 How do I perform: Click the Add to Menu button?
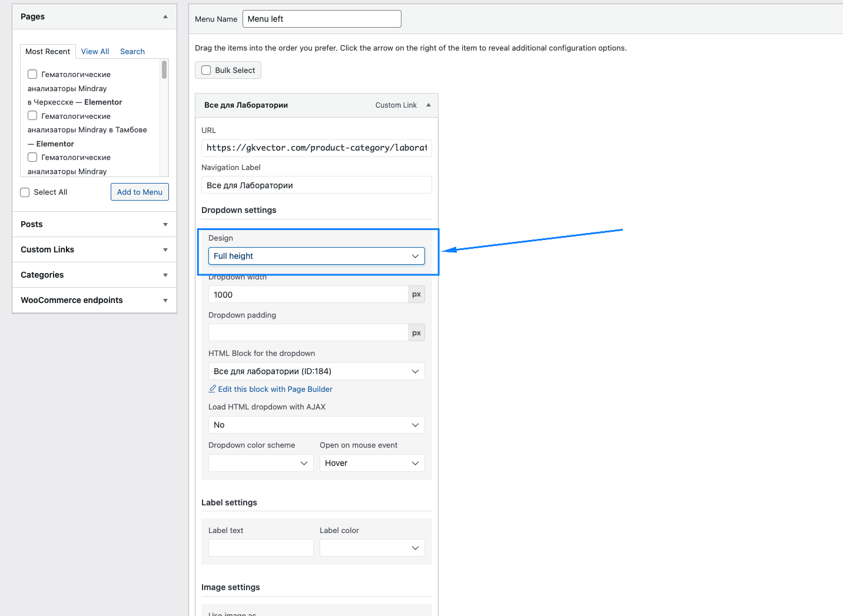(x=140, y=192)
